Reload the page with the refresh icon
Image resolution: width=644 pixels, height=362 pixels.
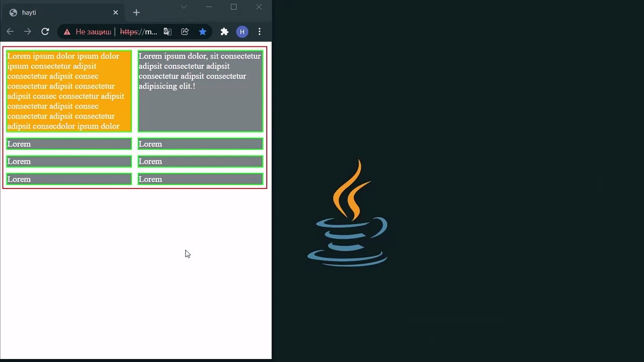point(45,32)
